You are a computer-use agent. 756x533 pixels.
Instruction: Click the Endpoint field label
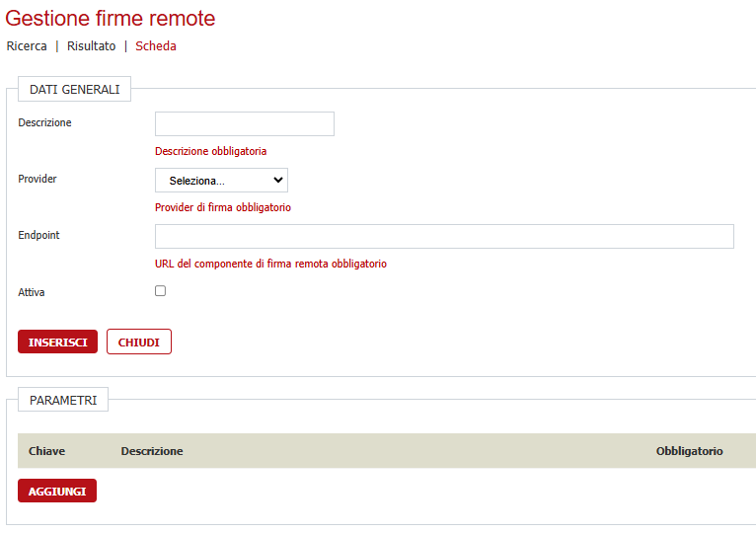[39, 235]
